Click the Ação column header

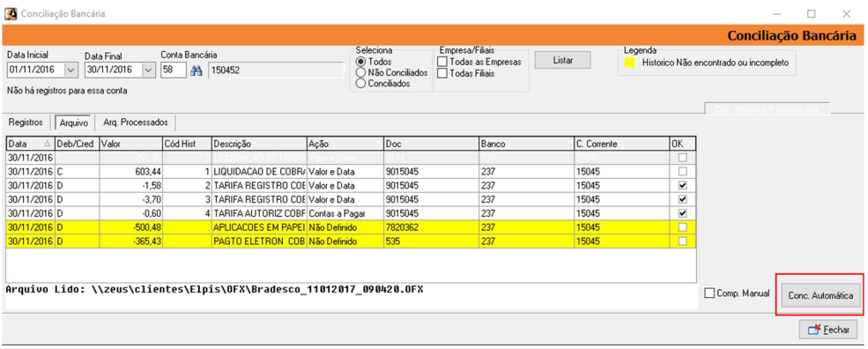pyautogui.click(x=345, y=144)
